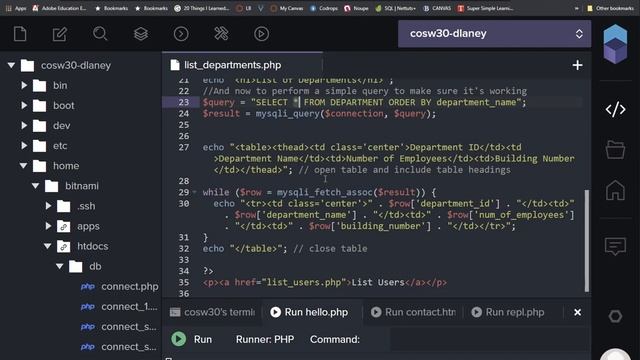Collapse the db folder

(x=60, y=266)
